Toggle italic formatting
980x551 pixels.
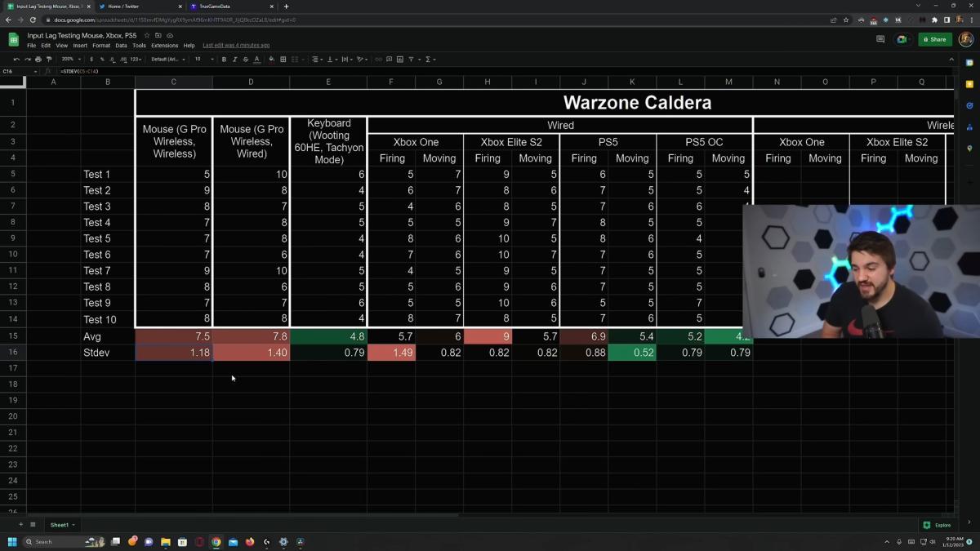click(x=234, y=60)
